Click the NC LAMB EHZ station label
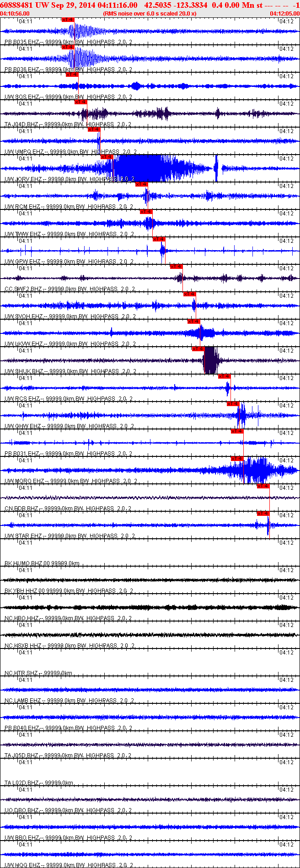The width and height of the screenshot is (300, 868). pos(70,701)
